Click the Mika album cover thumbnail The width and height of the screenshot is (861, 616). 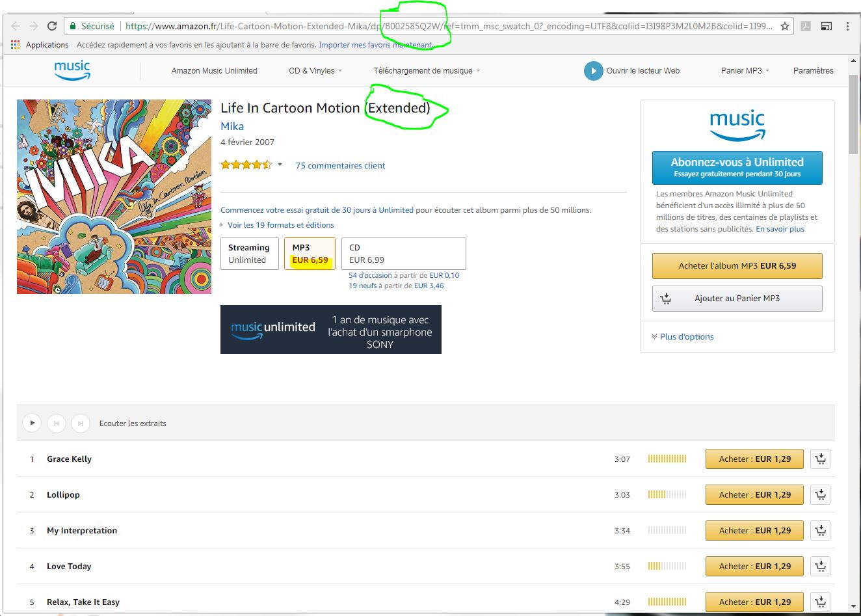[114, 196]
